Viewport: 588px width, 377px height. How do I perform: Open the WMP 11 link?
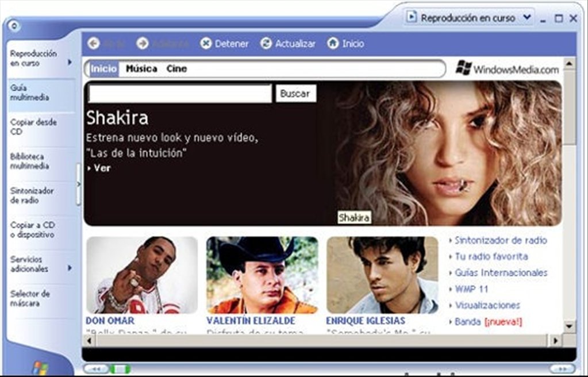point(471,289)
